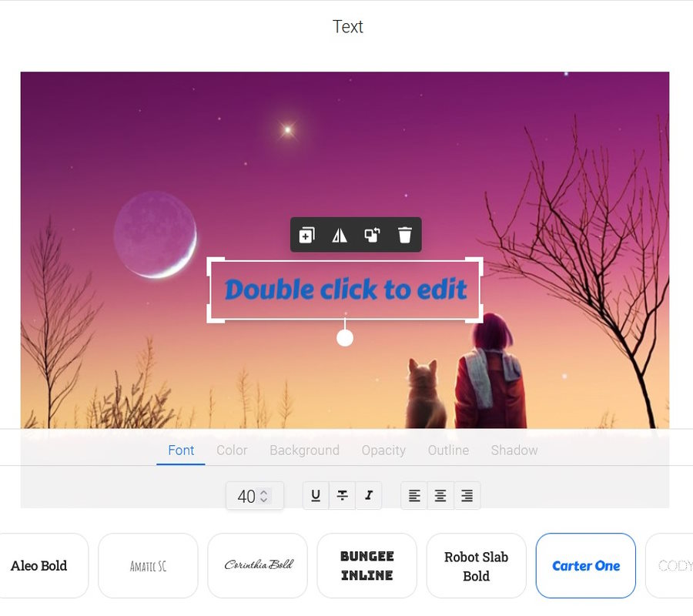This screenshot has height=616, width=693.
Task: Align text to the left
Action: point(414,495)
